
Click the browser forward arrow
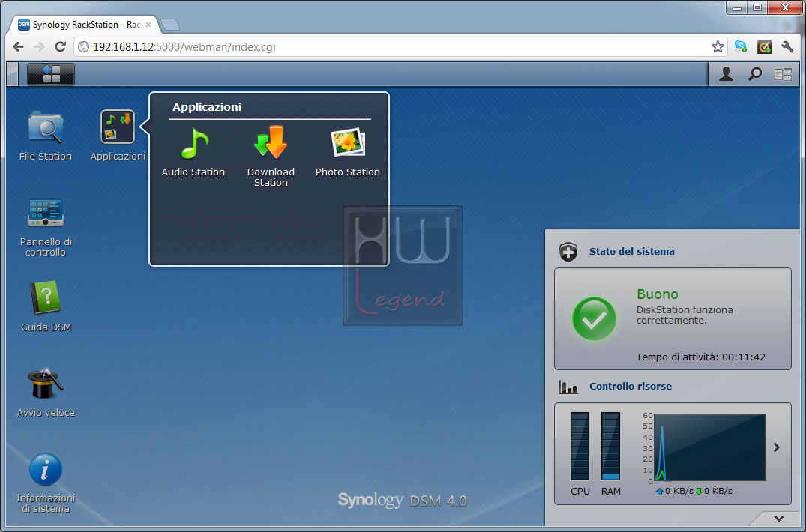tap(39, 46)
